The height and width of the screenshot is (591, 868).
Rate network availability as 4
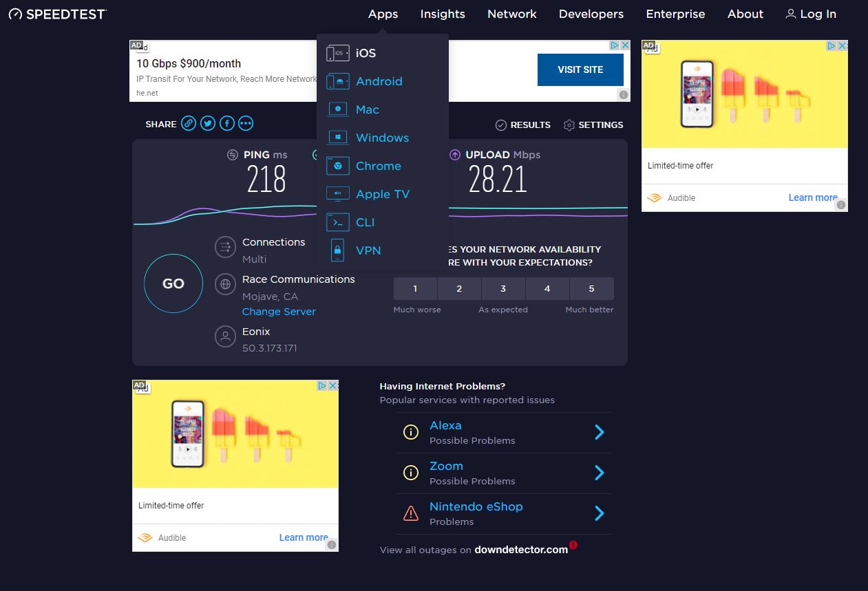[x=547, y=288]
